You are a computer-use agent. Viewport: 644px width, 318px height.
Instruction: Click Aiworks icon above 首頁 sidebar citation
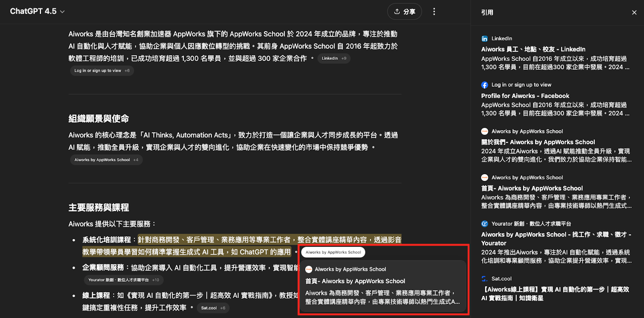(485, 178)
